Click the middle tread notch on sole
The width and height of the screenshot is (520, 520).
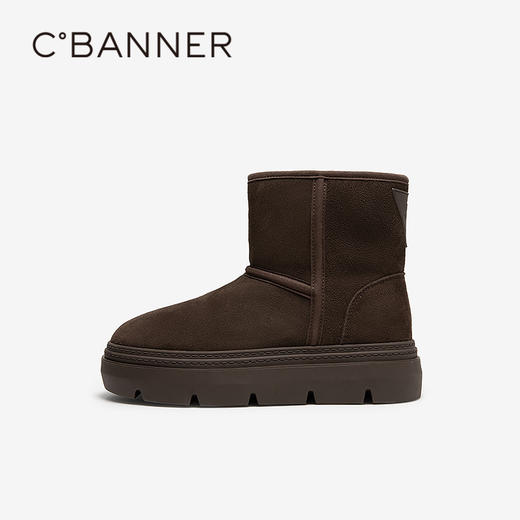click(253, 399)
